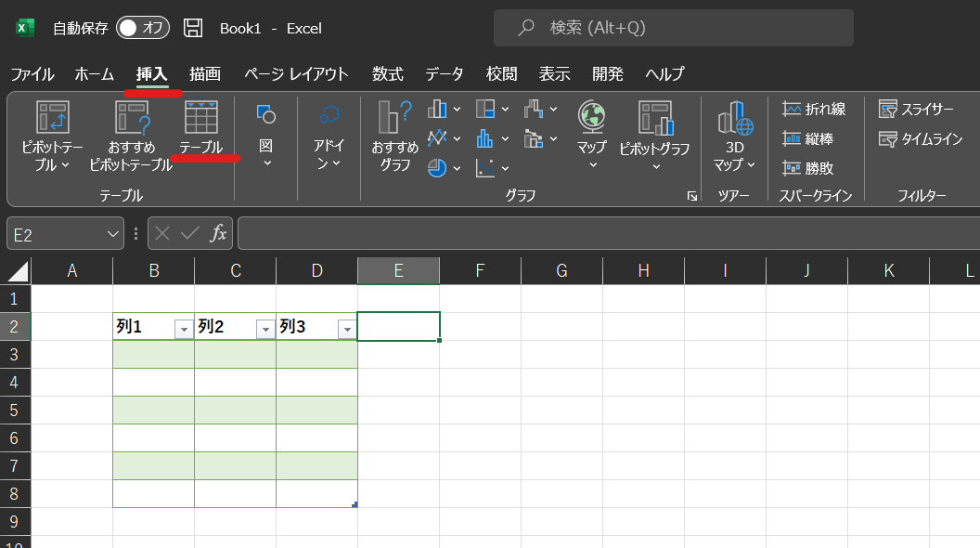The width and height of the screenshot is (980, 548).
Task: Click the PivotTable (ピボットテーブル) icon
Action: click(53, 118)
